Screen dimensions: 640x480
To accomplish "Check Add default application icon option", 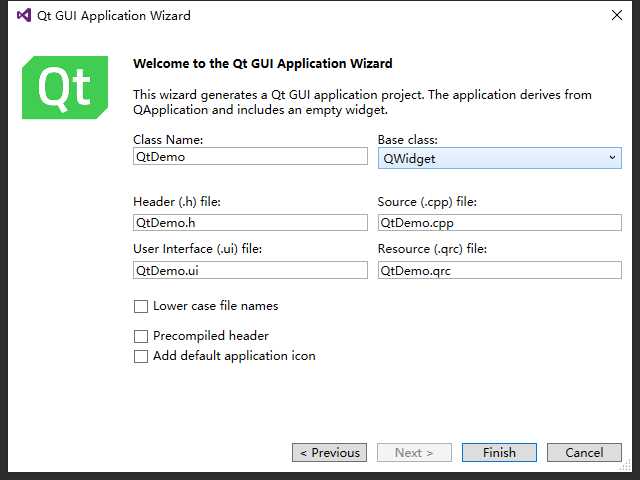I will pos(141,356).
